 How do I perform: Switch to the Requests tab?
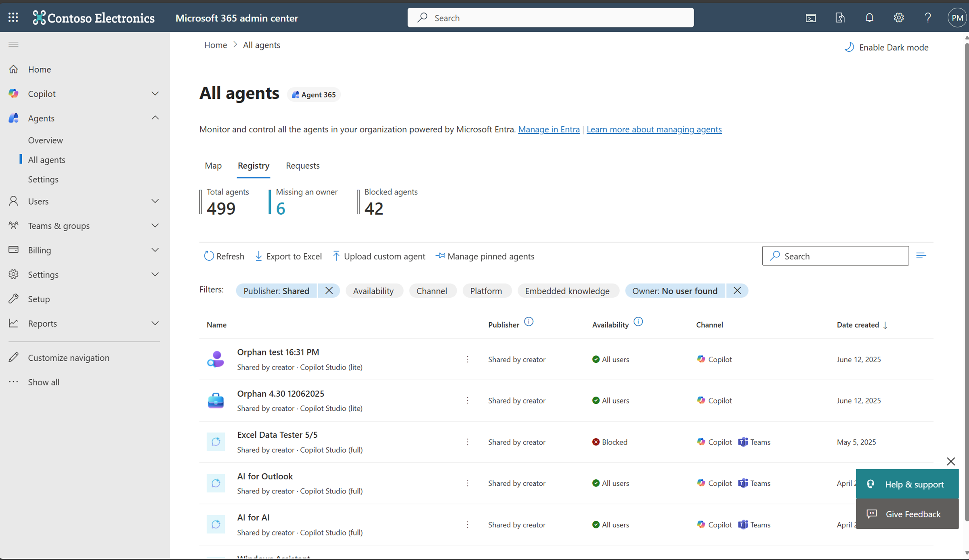[x=302, y=165]
